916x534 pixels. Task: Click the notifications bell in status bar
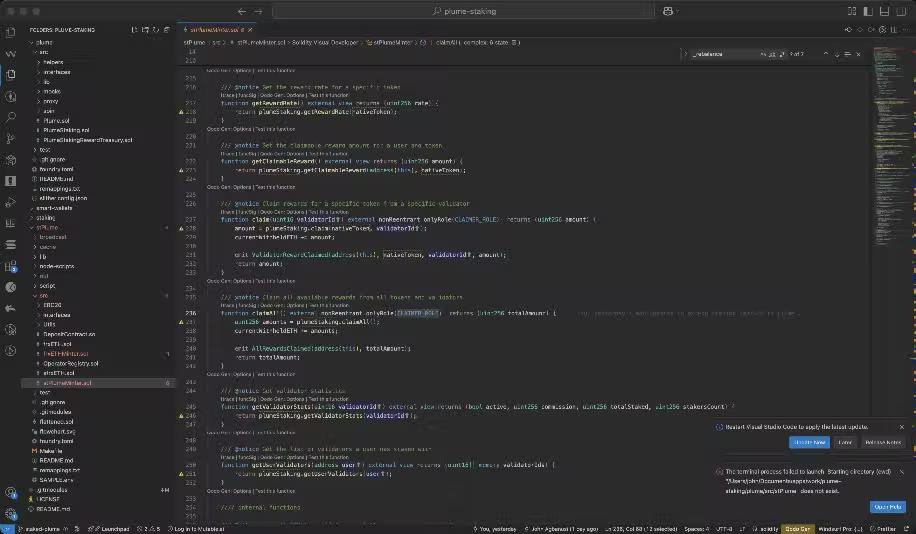(906, 529)
